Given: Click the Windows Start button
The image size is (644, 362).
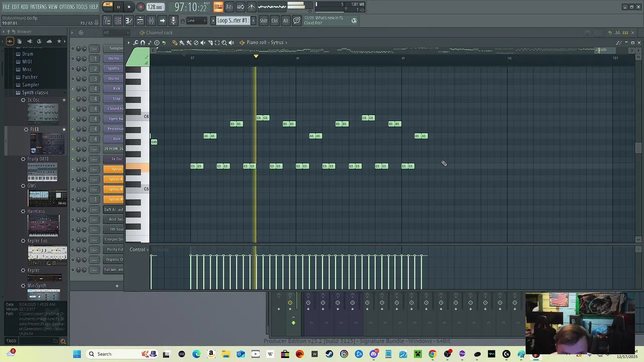Looking at the screenshot, I should pos(77,354).
